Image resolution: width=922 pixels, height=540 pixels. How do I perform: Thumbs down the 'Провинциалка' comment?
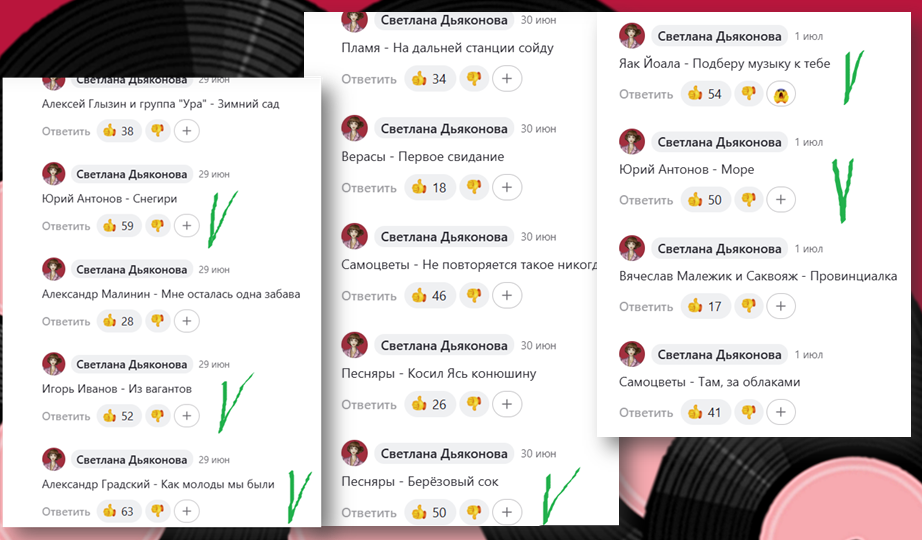[x=749, y=306]
